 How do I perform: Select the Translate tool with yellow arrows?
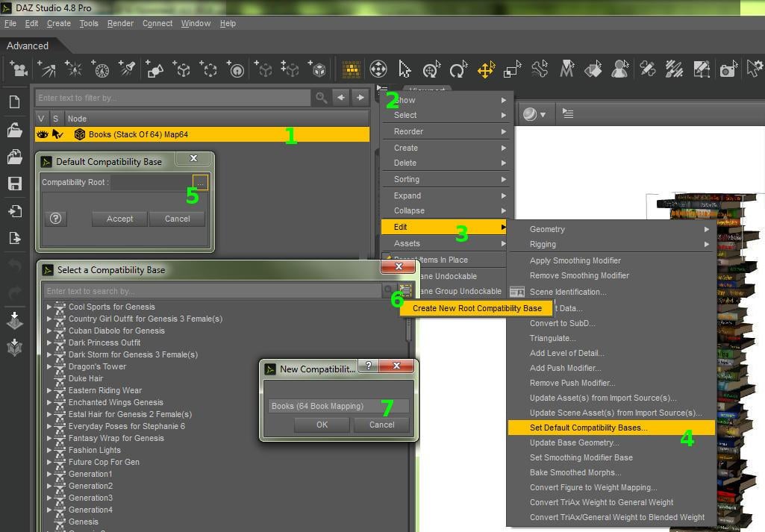tap(486, 69)
